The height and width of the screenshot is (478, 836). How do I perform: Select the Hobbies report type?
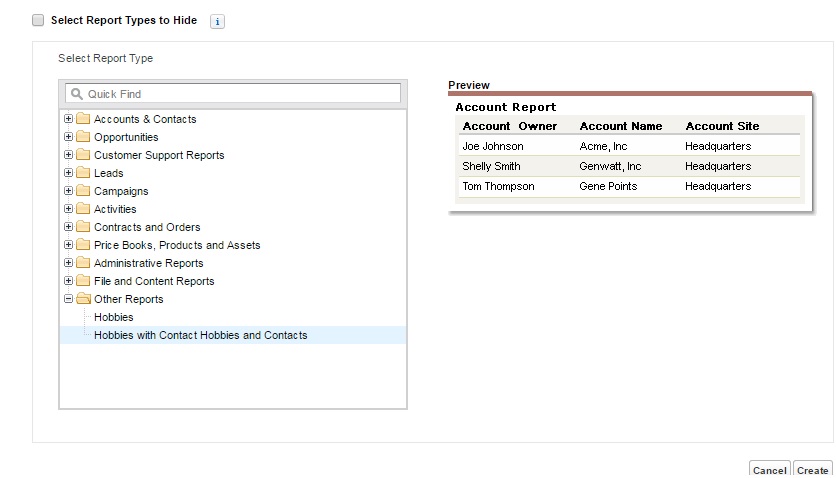[113, 317]
